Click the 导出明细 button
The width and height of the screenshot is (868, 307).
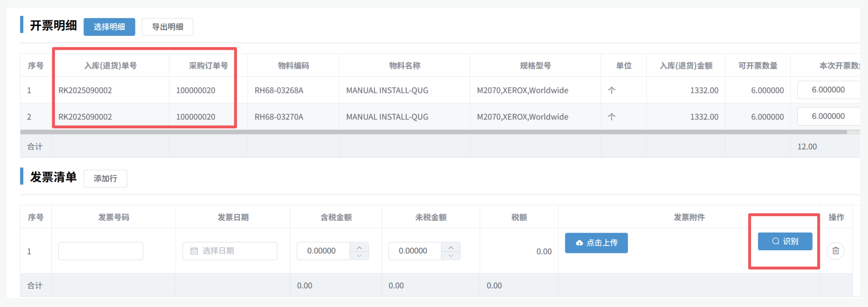[167, 27]
